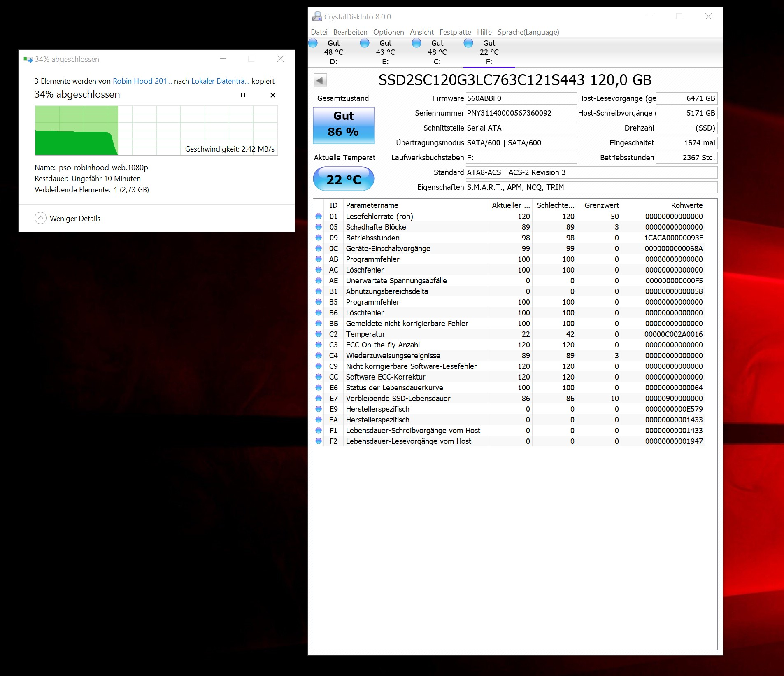The image size is (784, 676).
Task: Click status icon of Wiederzuweisungsereignisse row
Action: coord(319,355)
